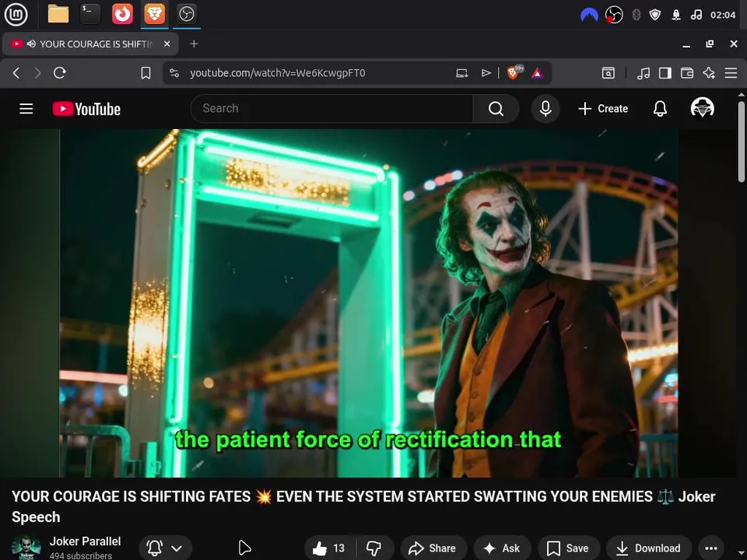747x560 pixels.
Task: Open the Brave main hamburger menu
Action: (x=731, y=73)
